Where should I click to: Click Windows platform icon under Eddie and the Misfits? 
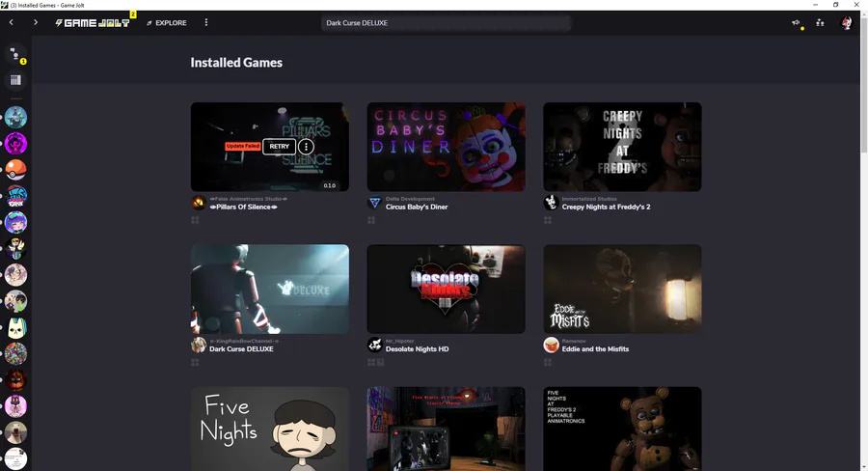548,362
